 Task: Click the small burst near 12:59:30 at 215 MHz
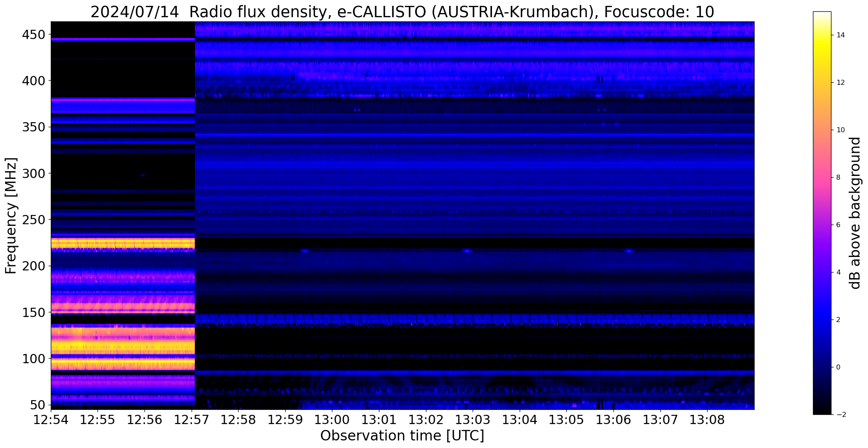pyautogui.click(x=305, y=251)
